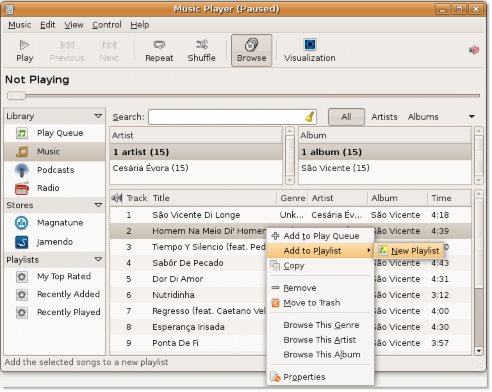Open the View menu
The image size is (492, 392).
click(x=74, y=25)
